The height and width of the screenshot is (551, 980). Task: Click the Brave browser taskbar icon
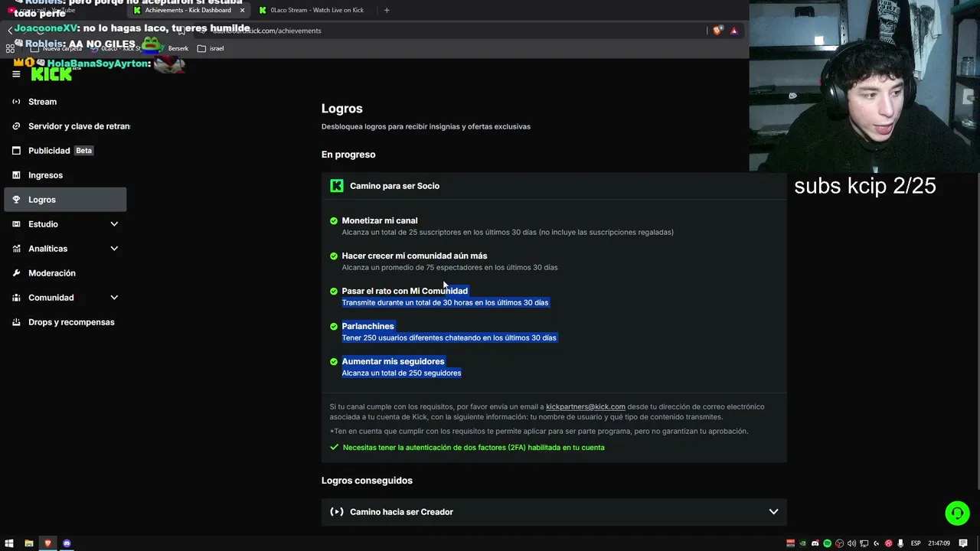coord(47,543)
